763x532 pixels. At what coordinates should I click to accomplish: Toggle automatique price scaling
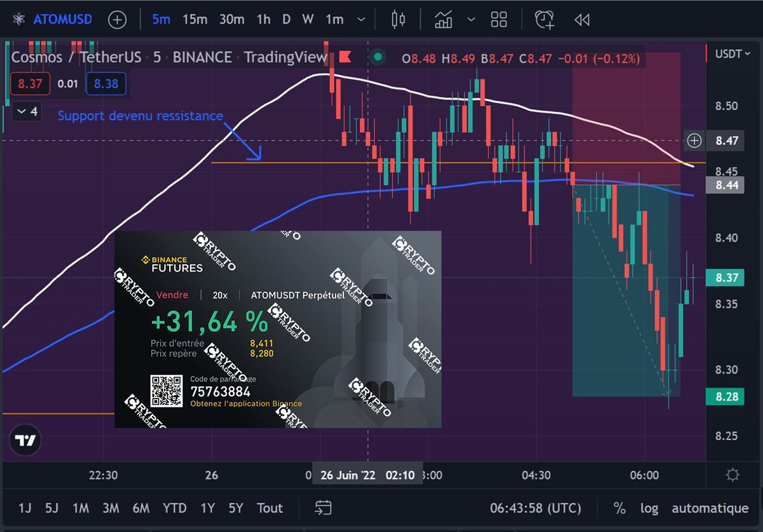click(x=710, y=508)
